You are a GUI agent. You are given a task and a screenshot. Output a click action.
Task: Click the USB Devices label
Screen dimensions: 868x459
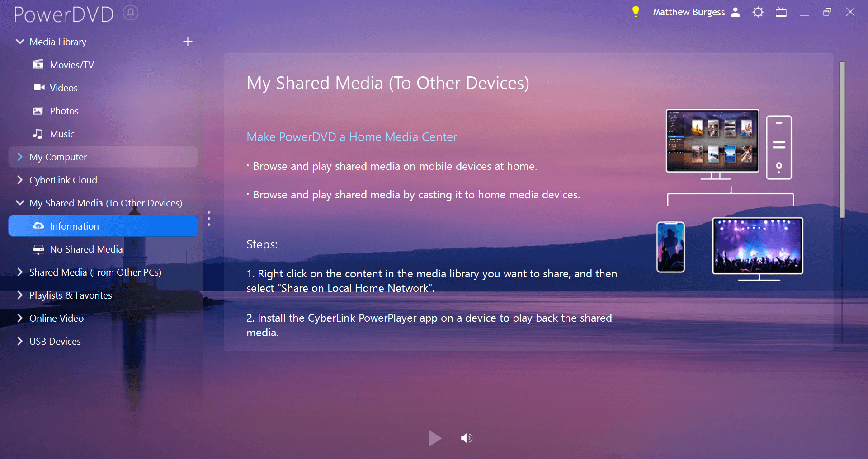click(55, 341)
